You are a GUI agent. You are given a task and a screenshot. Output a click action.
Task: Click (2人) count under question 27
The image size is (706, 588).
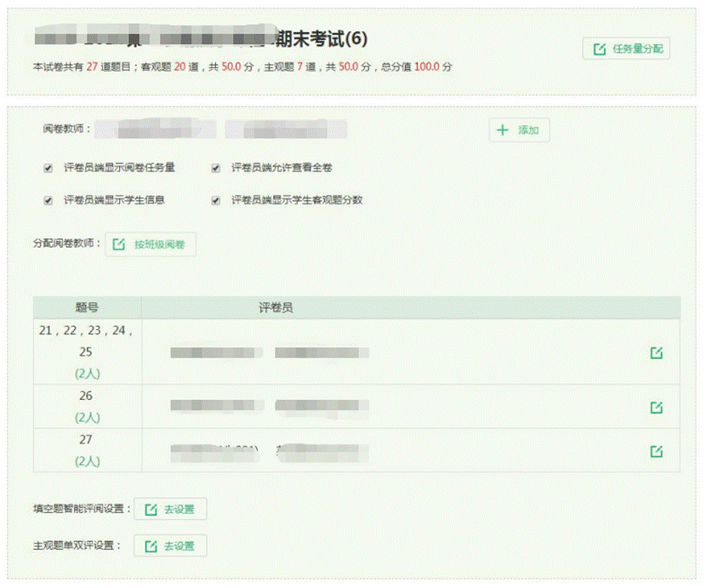click(86, 461)
